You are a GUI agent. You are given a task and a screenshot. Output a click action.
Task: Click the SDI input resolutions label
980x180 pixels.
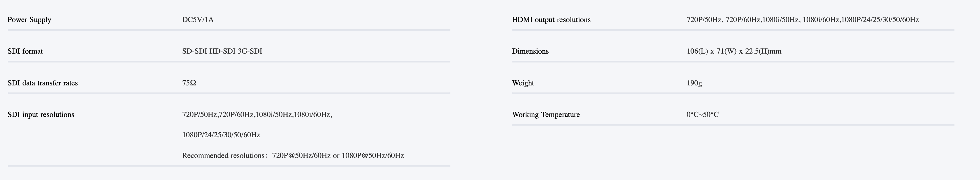(x=41, y=115)
